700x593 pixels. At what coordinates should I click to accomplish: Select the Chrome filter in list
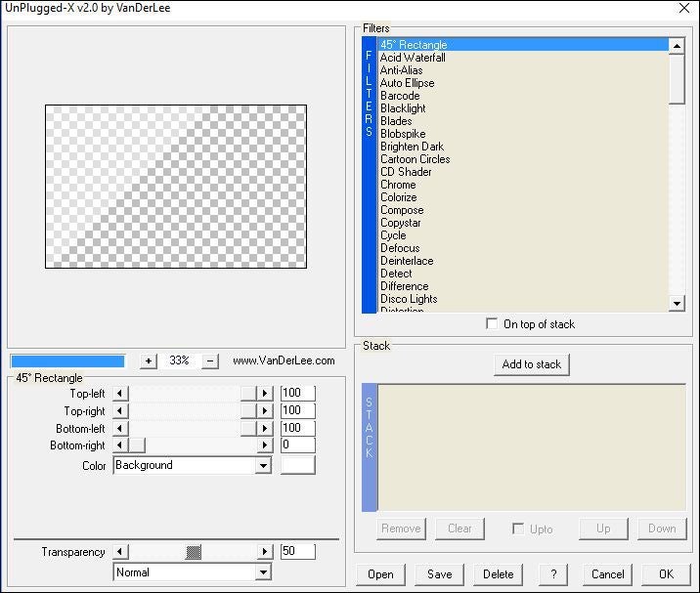click(x=398, y=185)
